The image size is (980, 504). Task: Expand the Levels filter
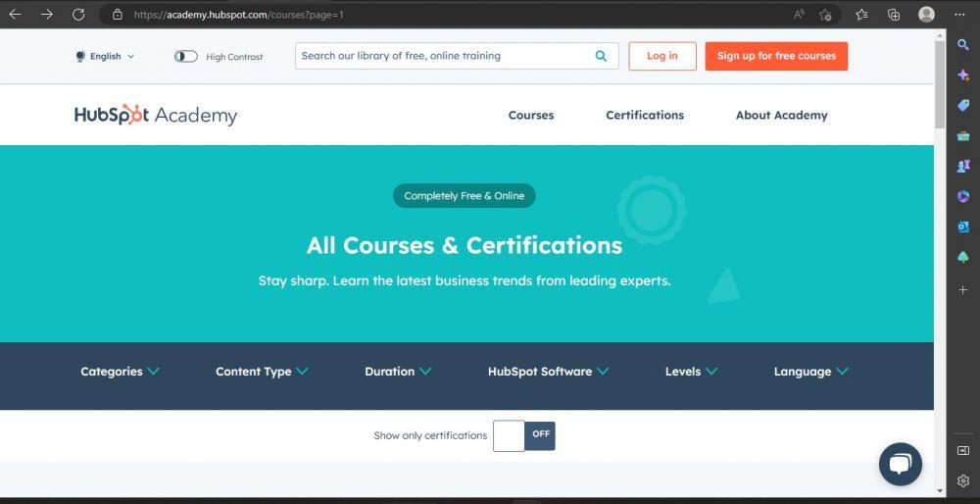tap(691, 372)
